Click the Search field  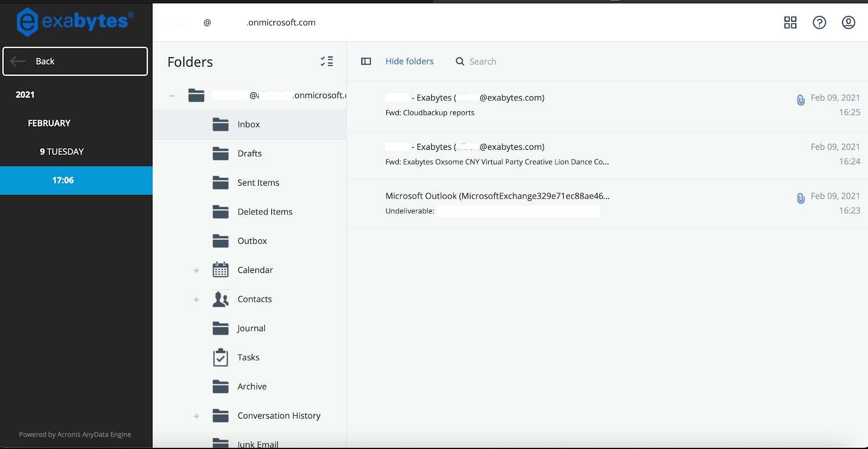click(x=483, y=61)
